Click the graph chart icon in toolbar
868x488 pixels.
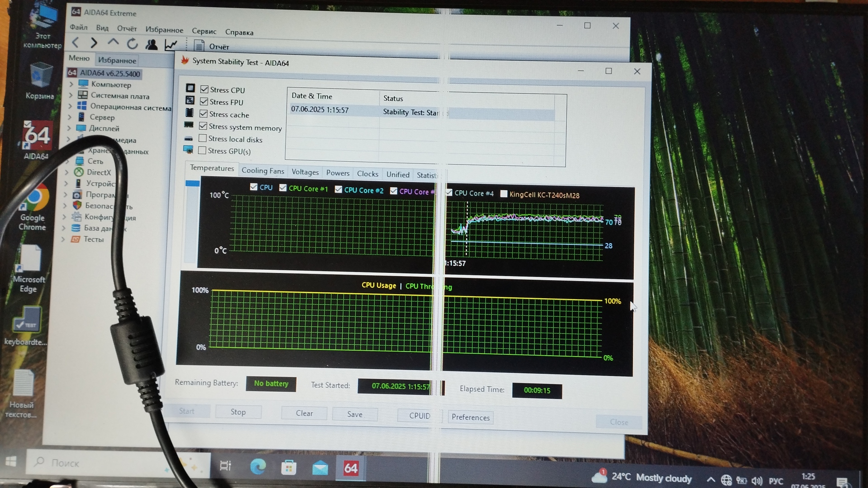[171, 45]
